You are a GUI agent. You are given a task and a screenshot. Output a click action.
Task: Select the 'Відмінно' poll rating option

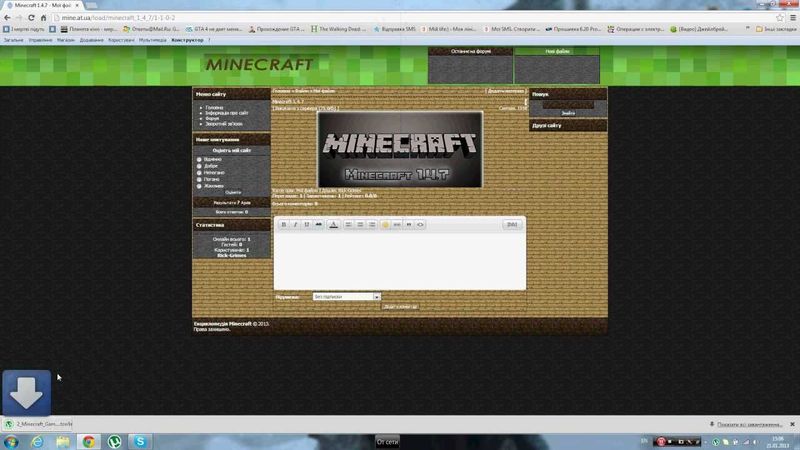point(199,159)
